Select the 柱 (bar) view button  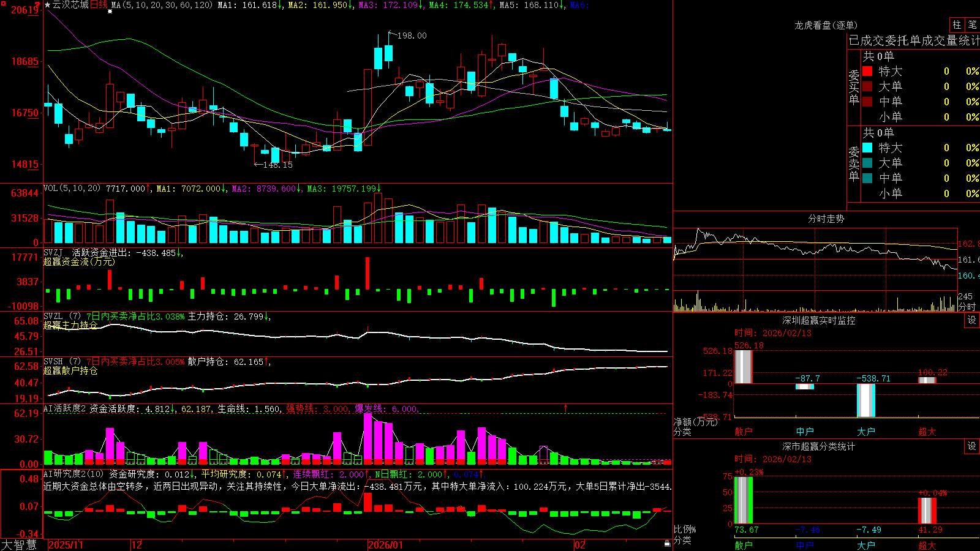pyautogui.click(x=957, y=24)
